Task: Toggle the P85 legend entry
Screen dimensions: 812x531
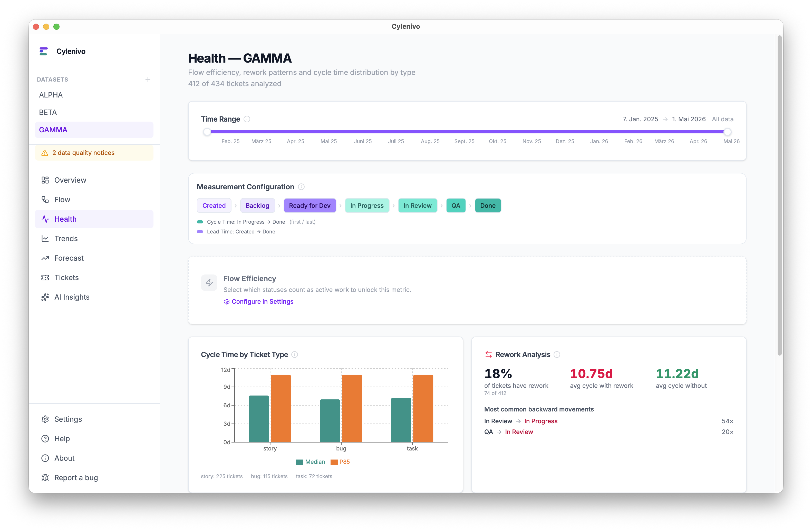Action: (x=340, y=462)
